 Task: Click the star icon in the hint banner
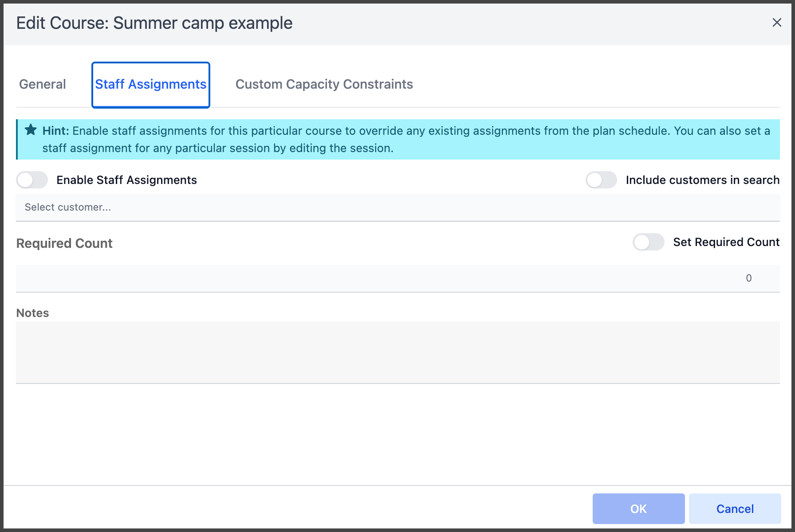pos(31,130)
